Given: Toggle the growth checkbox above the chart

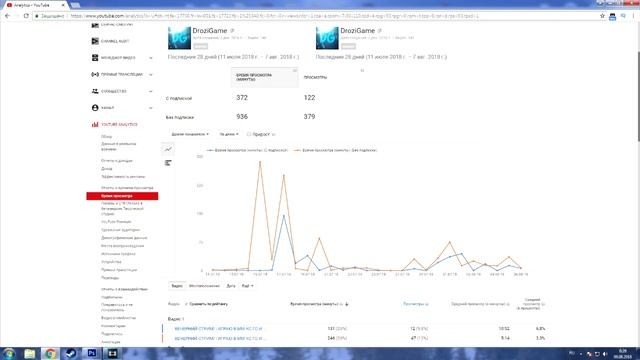Looking at the screenshot, I should (249, 134).
